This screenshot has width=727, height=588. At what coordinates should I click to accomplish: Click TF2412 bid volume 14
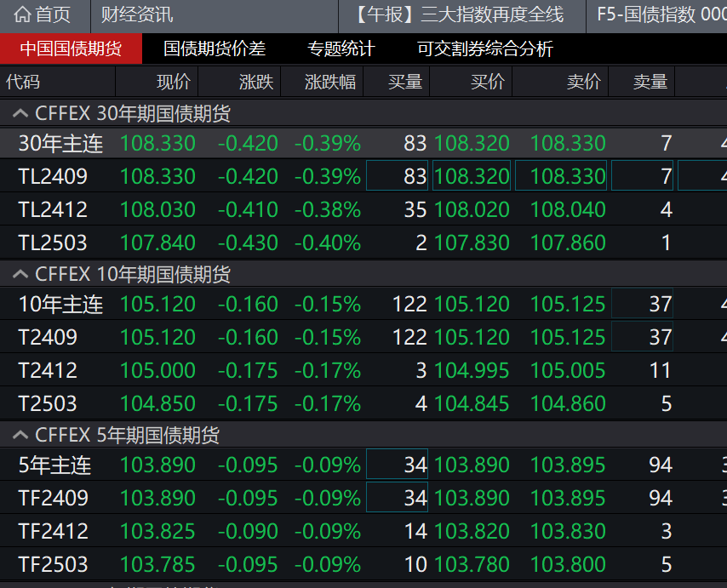click(415, 532)
